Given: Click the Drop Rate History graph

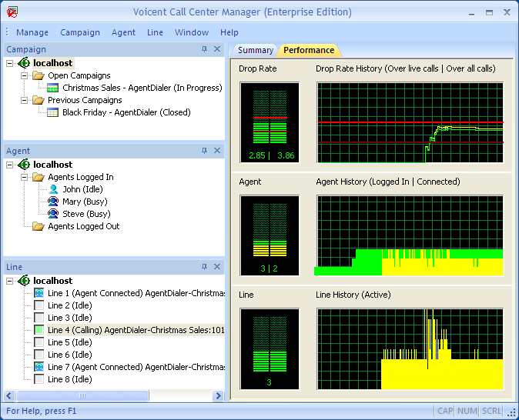Looking at the screenshot, I should (x=410, y=122).
